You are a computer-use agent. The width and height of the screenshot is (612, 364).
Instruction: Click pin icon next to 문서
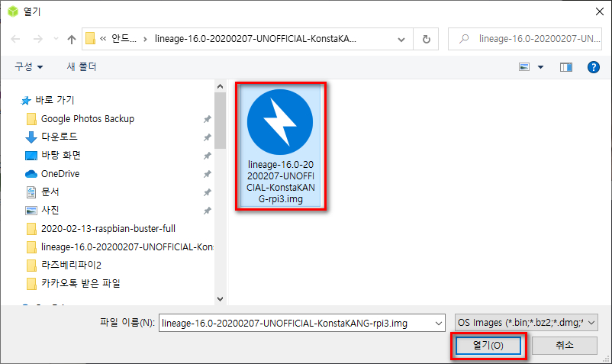(208, 192)
